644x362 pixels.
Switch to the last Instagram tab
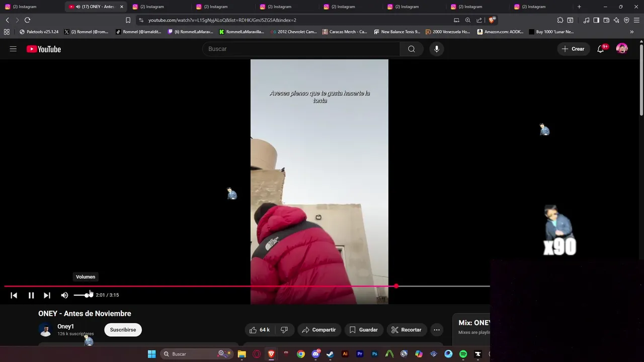[x=541, y=7]
